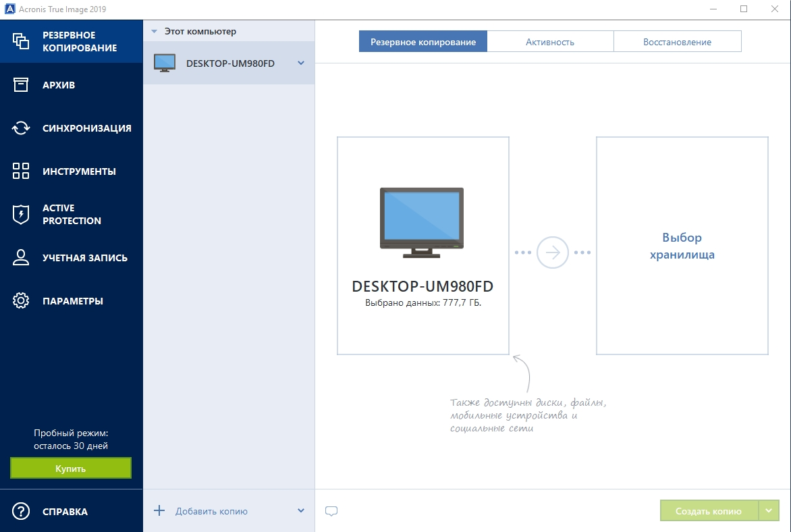Viewport: 791px width, 532px height.
Task: Click the plus icon next to Добавить копию
Action: pyautogui.click(x=159, y=511)
